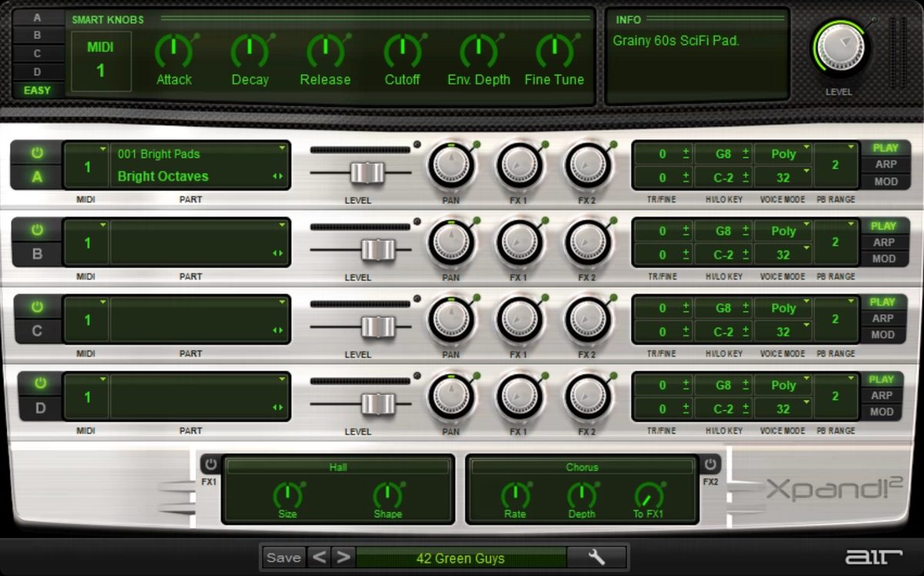Go to the previous preset
924x576 pixels.
[319, 558]
